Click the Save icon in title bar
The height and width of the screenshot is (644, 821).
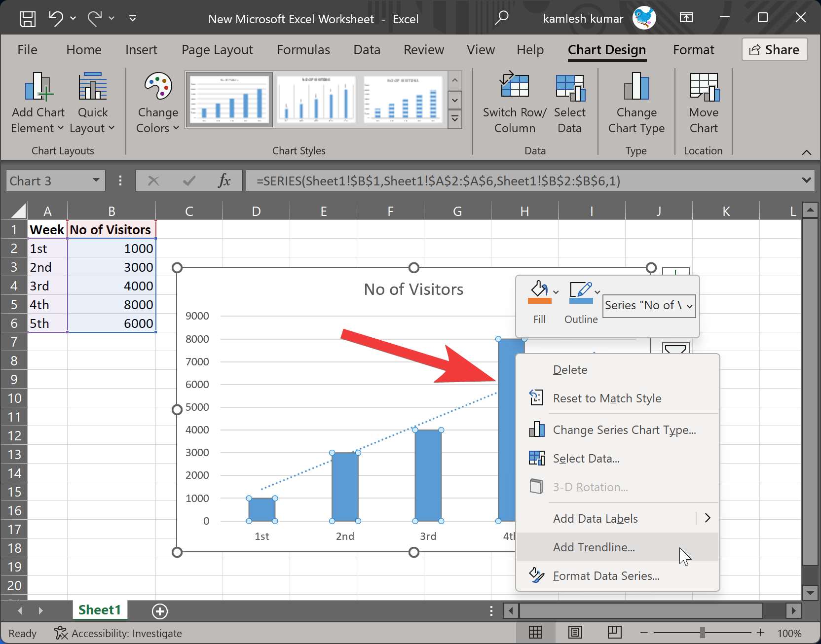pyautogui.click(x=27, y=19)
